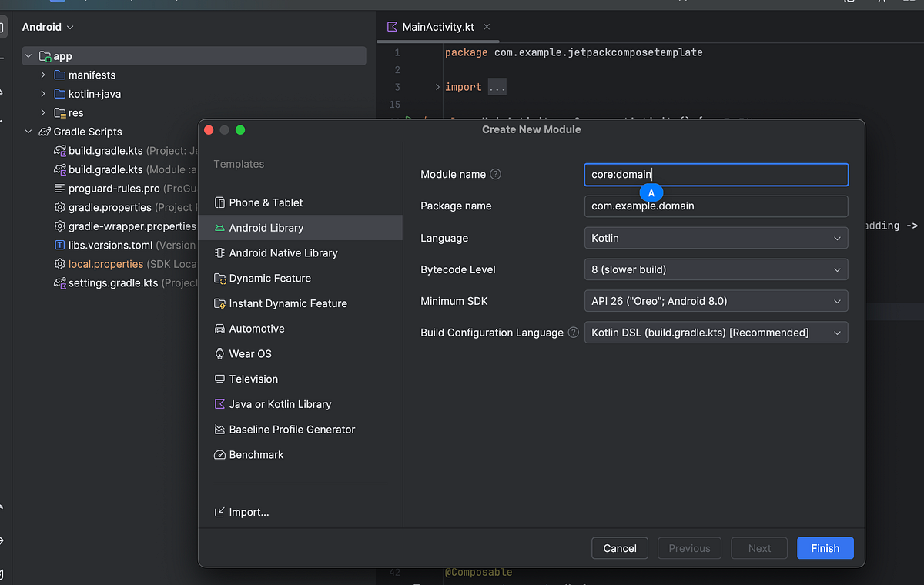This screenshot has height=585, width=924.
Task: Choose the Dynamic Feature template
Action: pyautogui.click(x=269, y=278)
